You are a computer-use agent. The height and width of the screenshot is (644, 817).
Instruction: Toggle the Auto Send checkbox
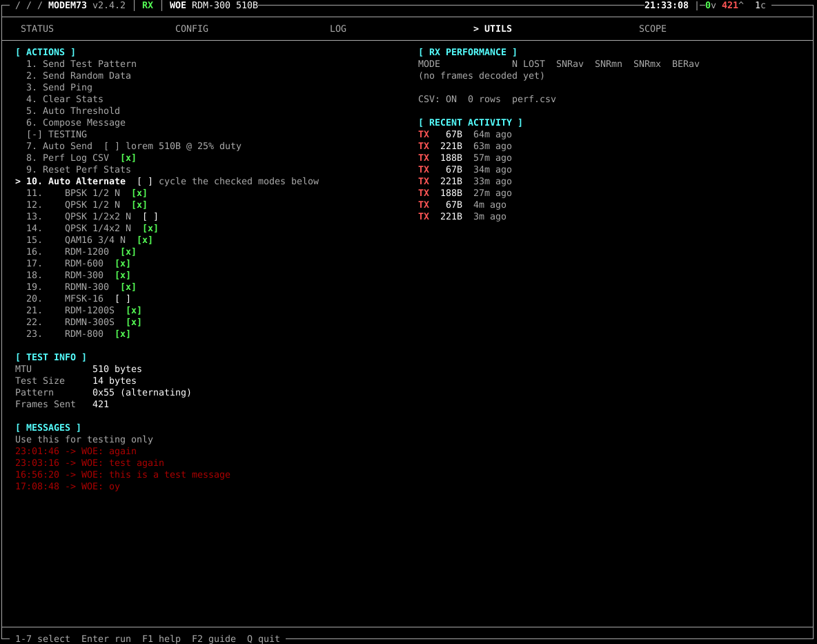(112, 146)
